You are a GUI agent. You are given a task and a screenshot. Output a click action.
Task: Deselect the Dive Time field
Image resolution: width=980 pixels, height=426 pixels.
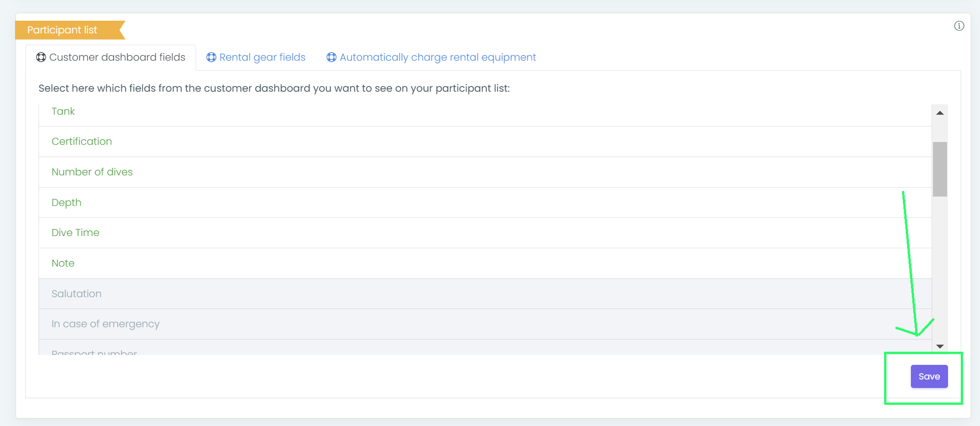click(75, 233)
